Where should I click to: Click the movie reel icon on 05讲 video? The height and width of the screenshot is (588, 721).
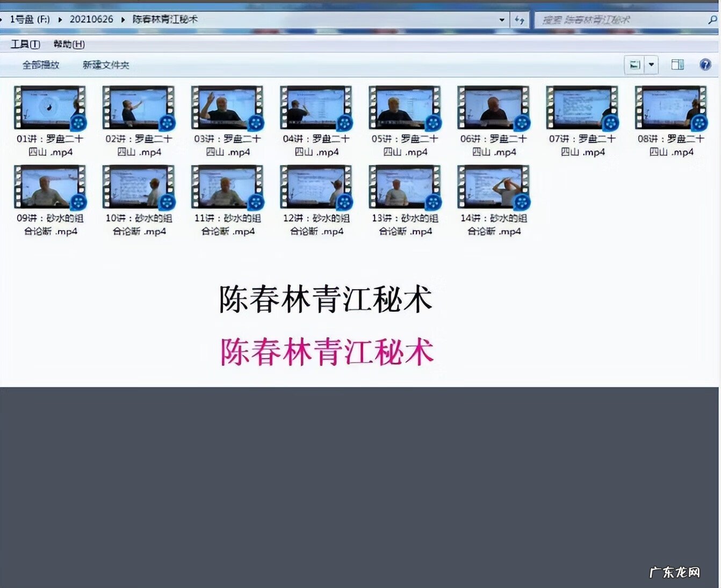coord(432,124)
